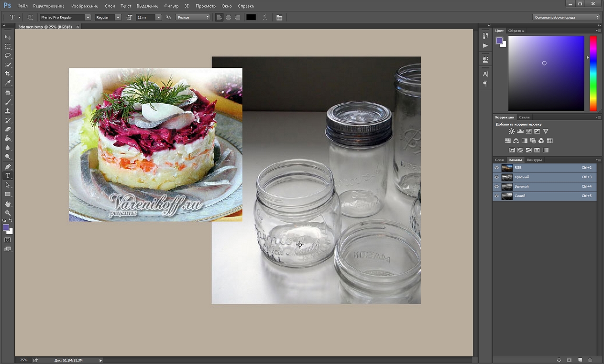Click the black text color swatch
The width and height of the screenshot is (604, 364).
(x=251, y=17)
